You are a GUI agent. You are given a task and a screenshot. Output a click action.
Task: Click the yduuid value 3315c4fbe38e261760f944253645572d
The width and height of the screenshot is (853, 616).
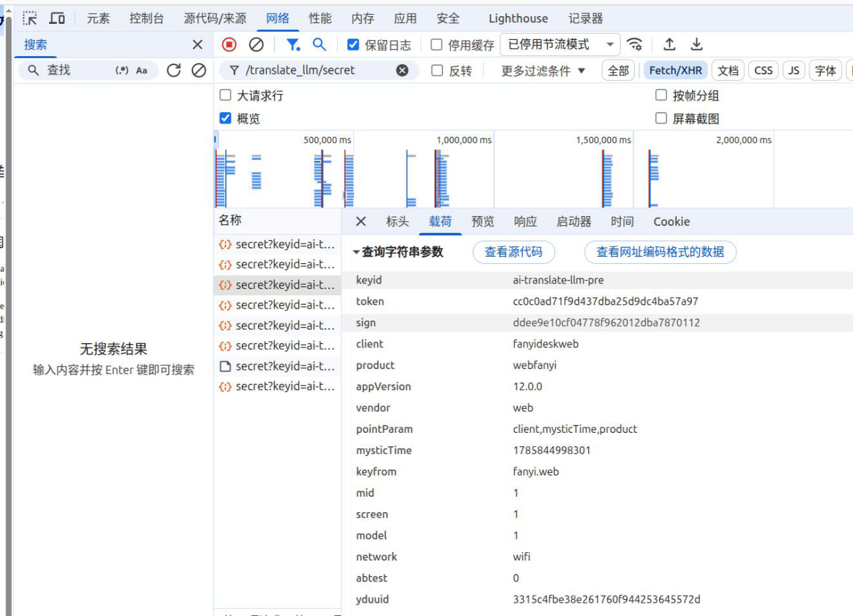coord(607,599)
